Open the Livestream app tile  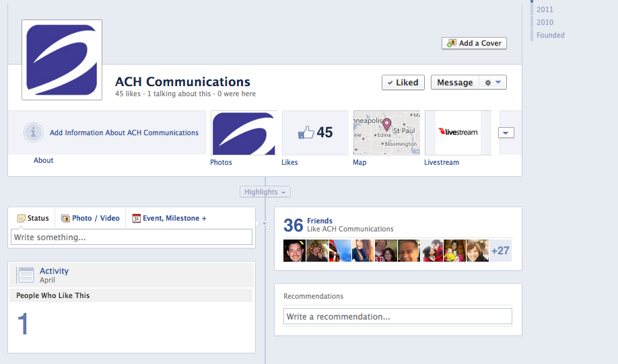458,133
